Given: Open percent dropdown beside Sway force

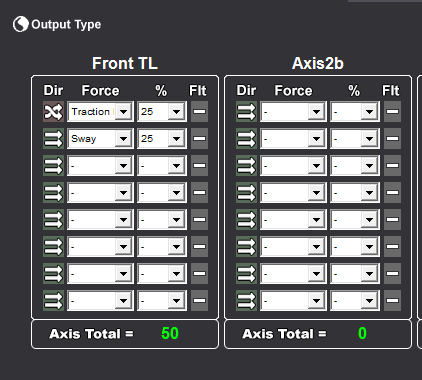Looking at the screenshot, I should click(162, 139).
